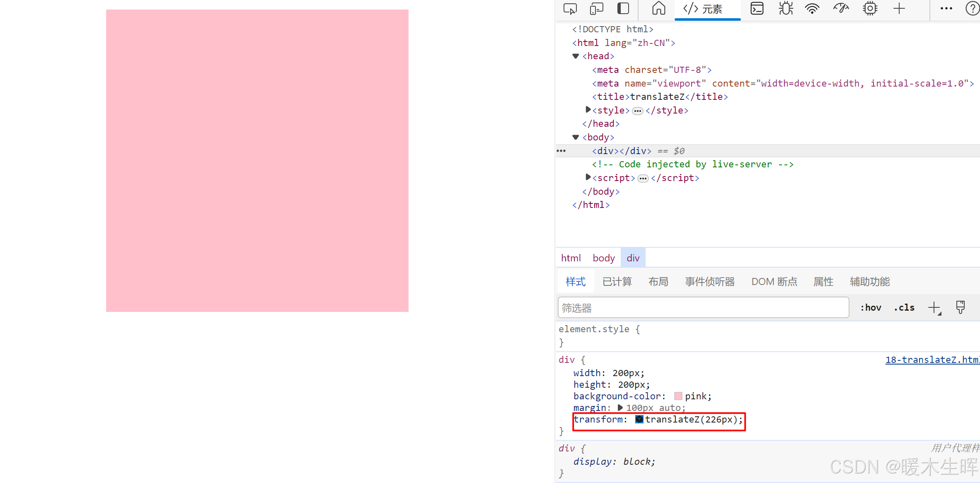Open the transform translateZ editor icon
The image size is (980, 483).
click(x=639, y=419)
